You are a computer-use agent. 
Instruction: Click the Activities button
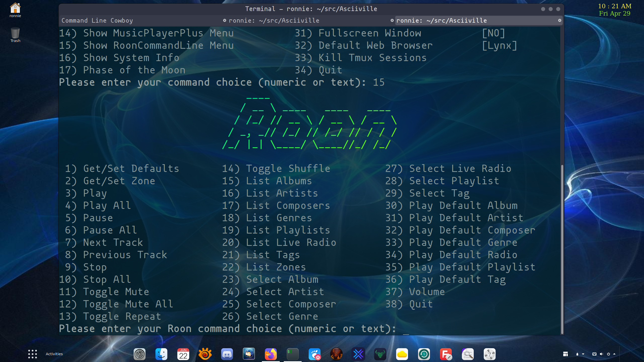[54, 354]
